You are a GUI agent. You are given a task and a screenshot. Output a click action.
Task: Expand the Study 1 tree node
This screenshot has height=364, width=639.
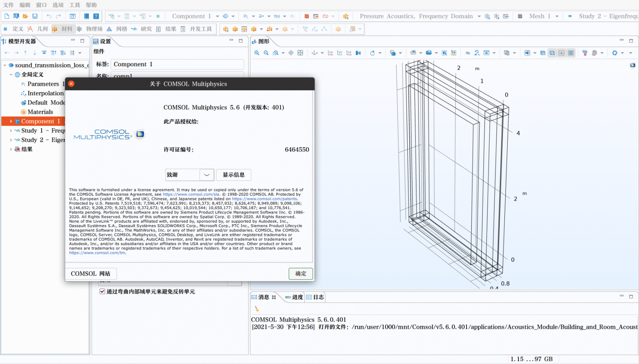pyautogui.click(x=11, y=131)
